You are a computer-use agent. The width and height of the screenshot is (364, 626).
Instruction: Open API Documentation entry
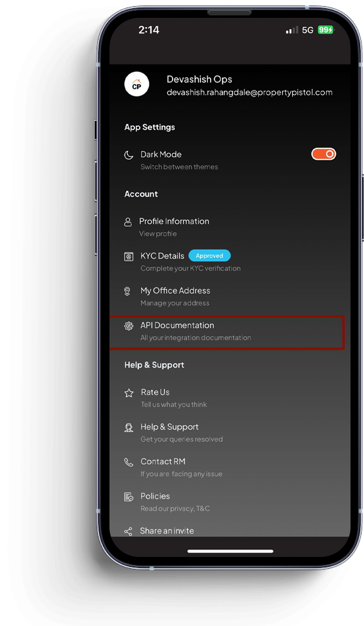(226, 332)
